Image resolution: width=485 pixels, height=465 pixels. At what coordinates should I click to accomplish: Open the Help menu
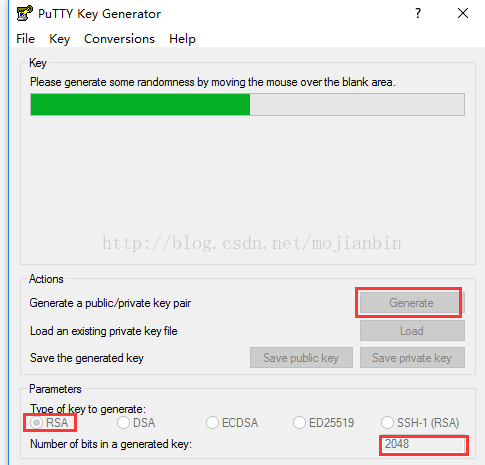[182, 39]
